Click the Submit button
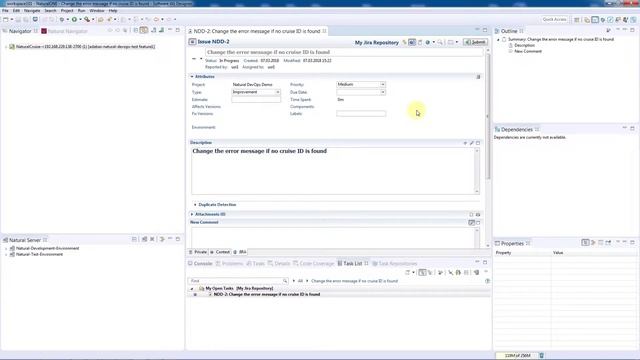This screenshot has width=640, height=360. (475, 42)
